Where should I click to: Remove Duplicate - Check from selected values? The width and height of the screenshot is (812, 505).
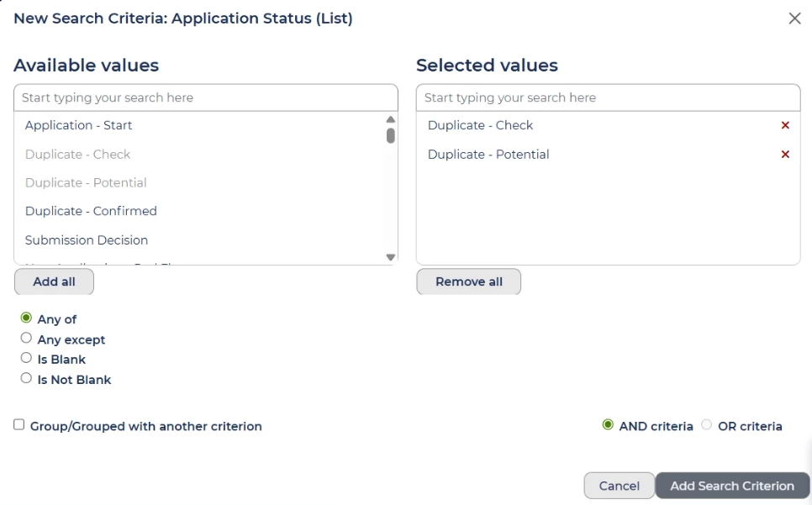[x=785, y=125]
